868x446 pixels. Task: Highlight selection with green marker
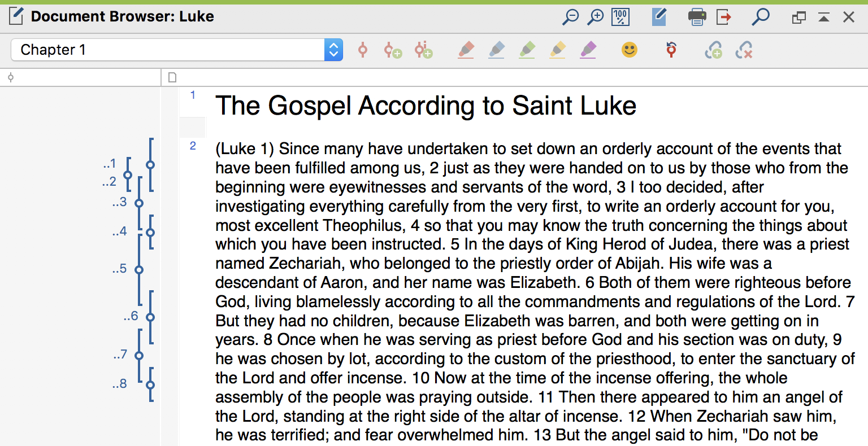pos(527,50)
